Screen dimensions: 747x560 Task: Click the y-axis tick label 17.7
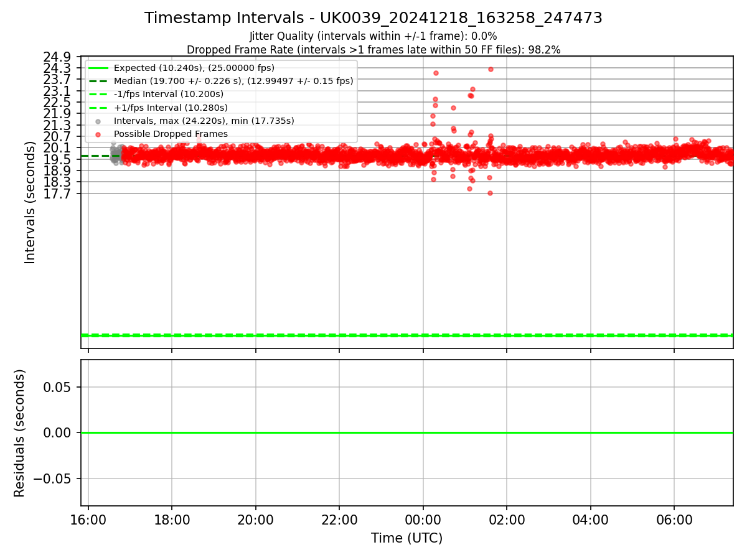point(57,194)
